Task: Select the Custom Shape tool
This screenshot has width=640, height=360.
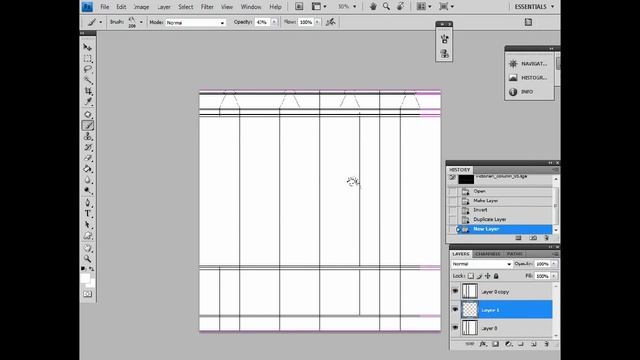Action: [x=87, y=236]
